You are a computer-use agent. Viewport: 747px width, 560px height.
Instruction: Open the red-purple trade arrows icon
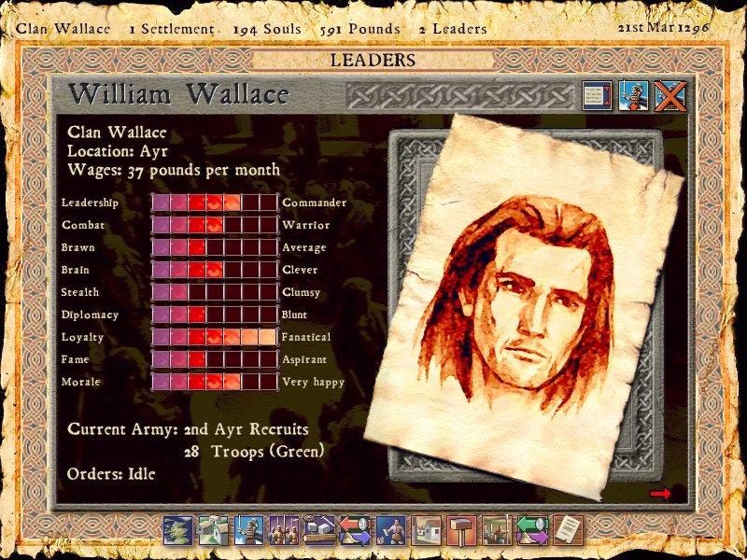pyautogui.click(x=355, y=530)
